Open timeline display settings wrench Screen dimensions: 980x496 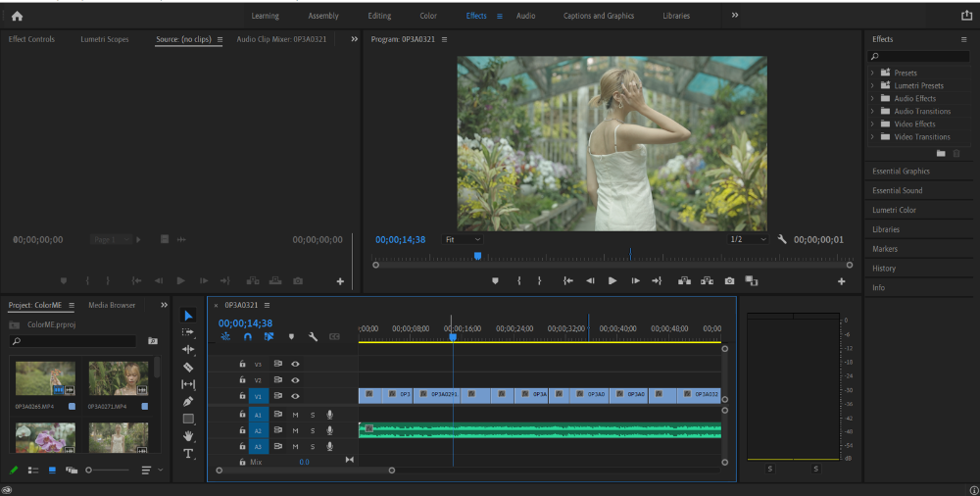(314, 336)
